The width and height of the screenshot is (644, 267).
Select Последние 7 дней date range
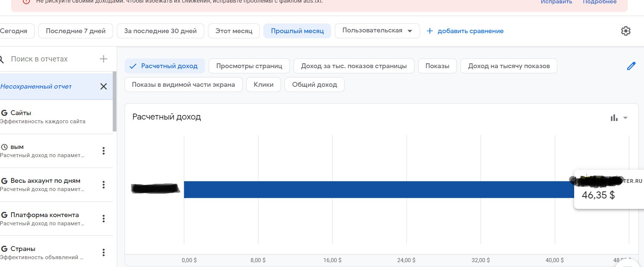click(76, 31)
